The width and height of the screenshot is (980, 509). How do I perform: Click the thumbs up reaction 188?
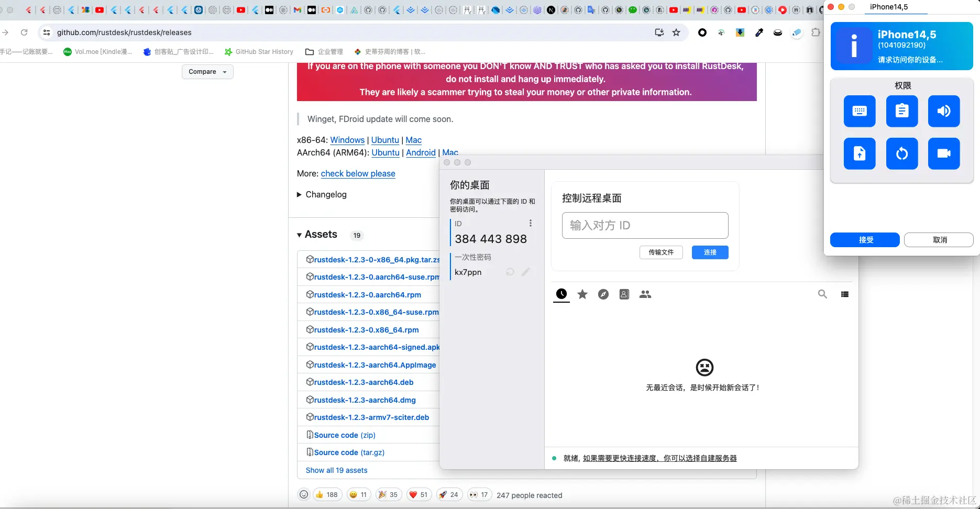[x=327, y=494]
